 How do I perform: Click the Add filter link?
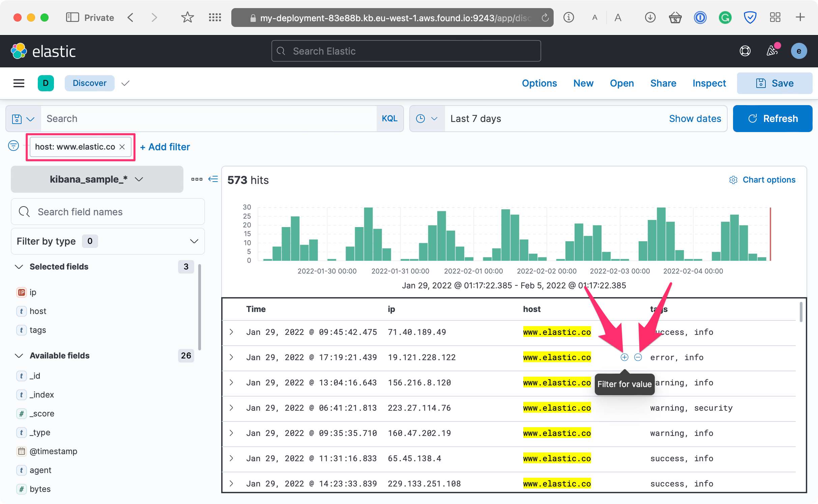tap(165, 147)
